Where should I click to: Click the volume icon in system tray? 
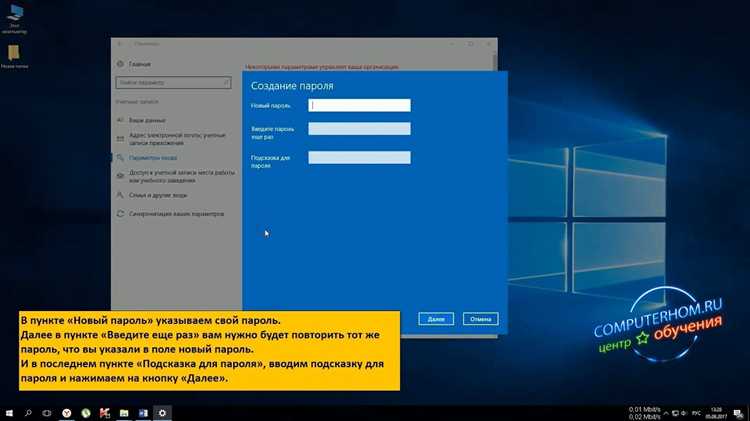point(684,413)
